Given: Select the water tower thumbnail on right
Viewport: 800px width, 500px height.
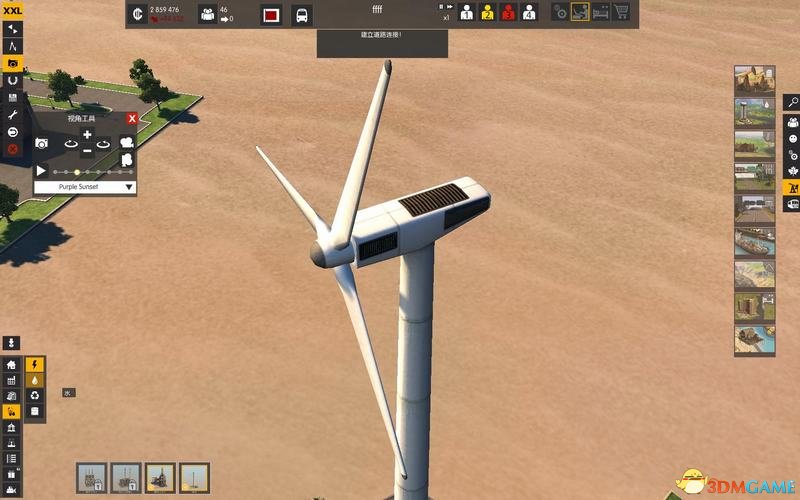Looking at the screenshot, I should pos(755,113).
